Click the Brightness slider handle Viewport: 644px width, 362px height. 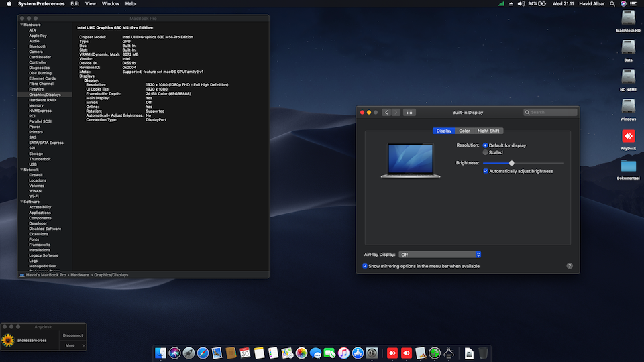click(x=511, y=163)
